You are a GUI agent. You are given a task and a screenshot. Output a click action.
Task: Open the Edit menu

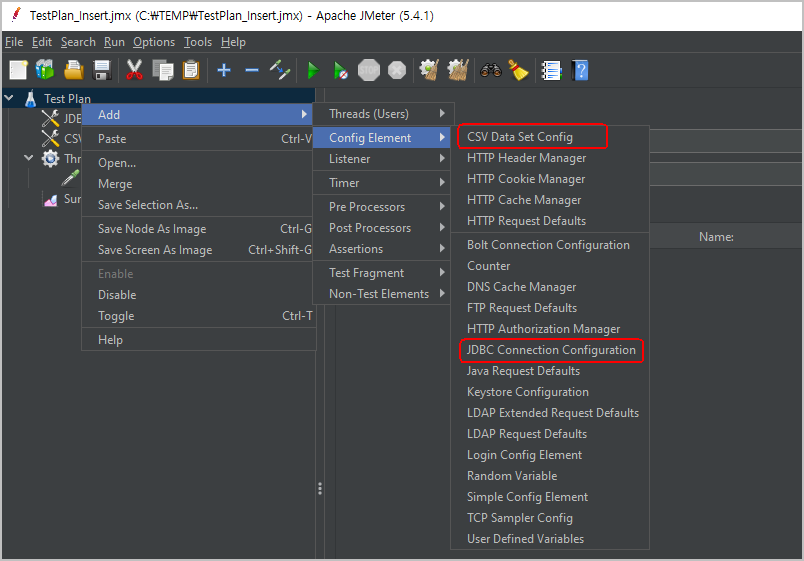[42, 42]
